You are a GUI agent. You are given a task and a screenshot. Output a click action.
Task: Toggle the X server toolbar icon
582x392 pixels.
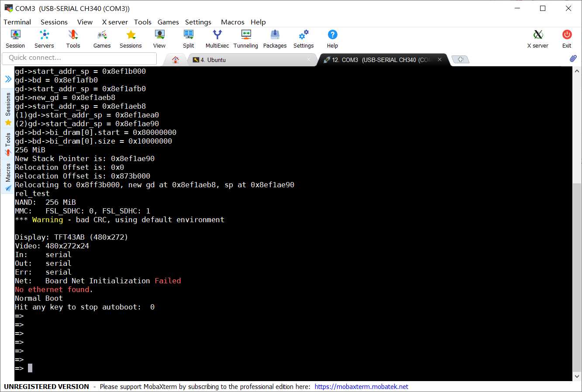tap(538, 38)
